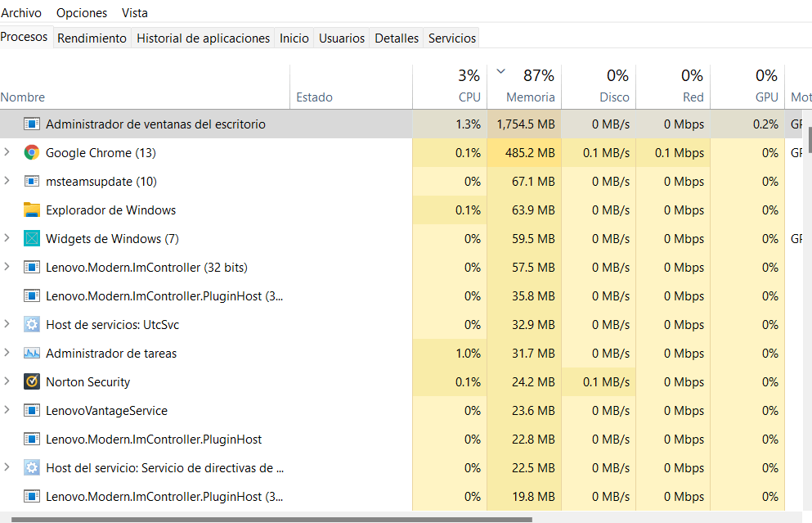The width and height of the screenshot is (812, 523).
Task: Click the Norton Security icon
Action: [x=32, y=381]
